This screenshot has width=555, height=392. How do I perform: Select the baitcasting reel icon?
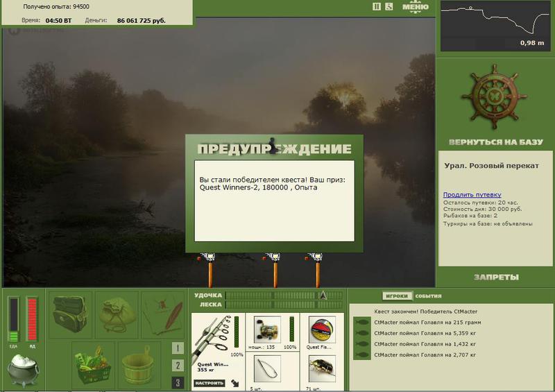268,330
